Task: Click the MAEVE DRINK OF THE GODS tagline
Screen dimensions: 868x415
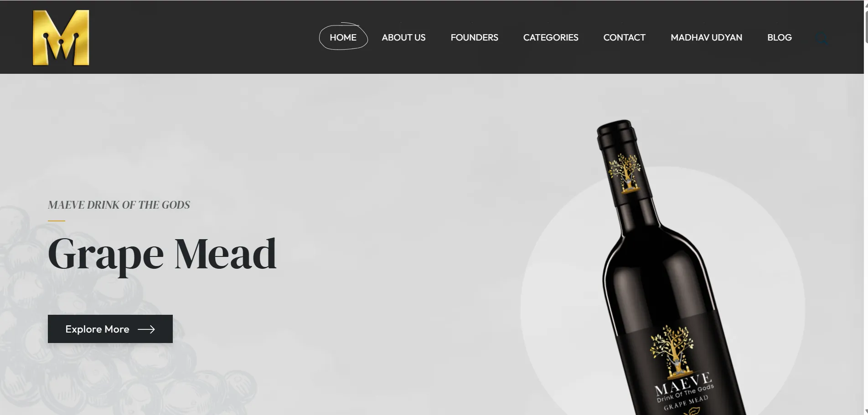Action: 119,205
